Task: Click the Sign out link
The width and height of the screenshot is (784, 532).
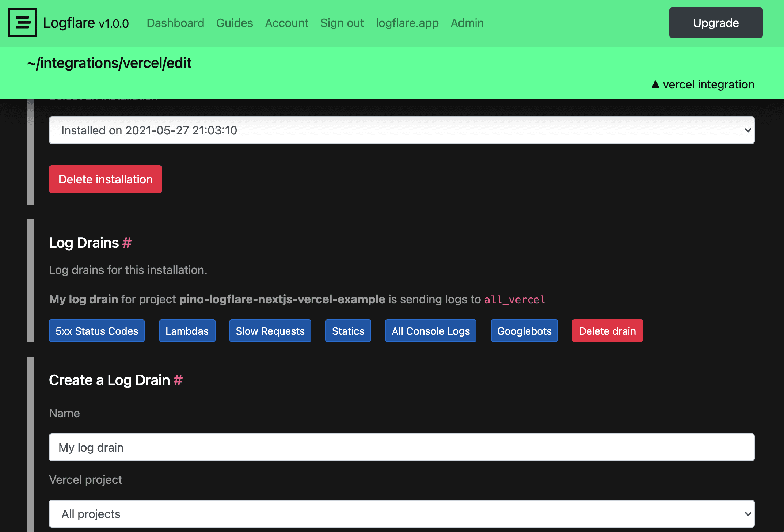Action: click(342, 23)
